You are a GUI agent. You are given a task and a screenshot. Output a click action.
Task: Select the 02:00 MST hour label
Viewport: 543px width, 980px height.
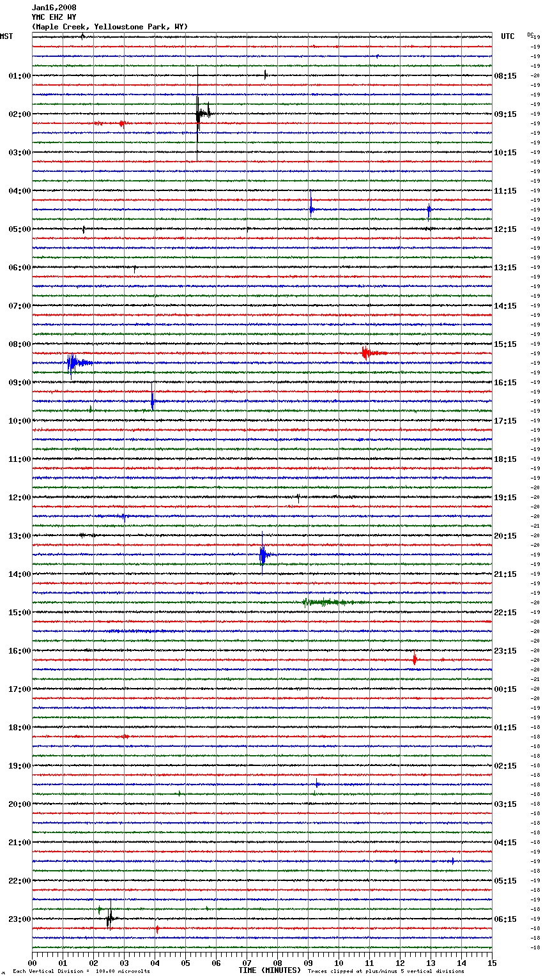point(19,114)
